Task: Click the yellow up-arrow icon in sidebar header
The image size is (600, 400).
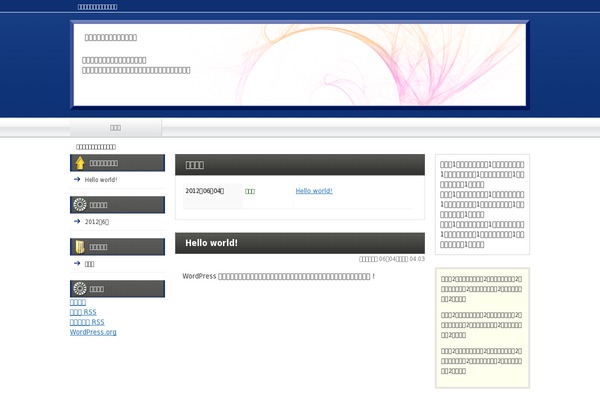Action: pos(80,163)
